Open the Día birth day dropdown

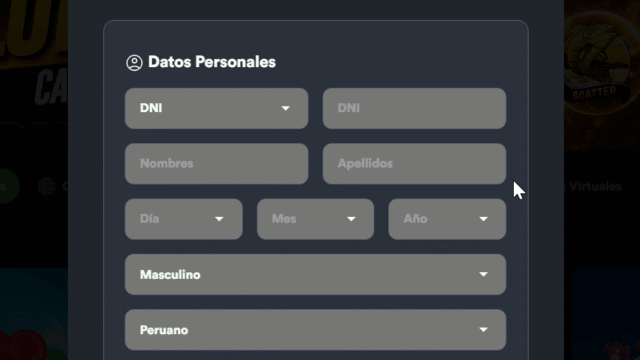[x=184, y=219]
